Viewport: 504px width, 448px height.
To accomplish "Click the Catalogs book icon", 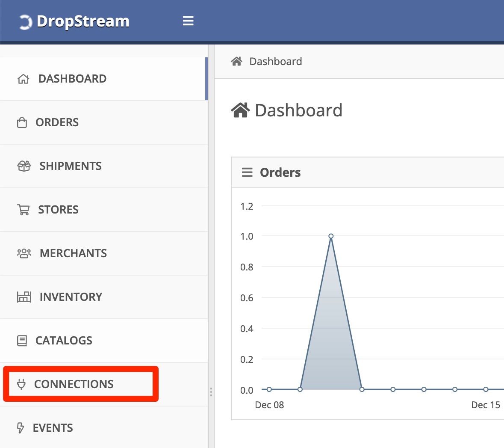I will [x=22, y=341].
